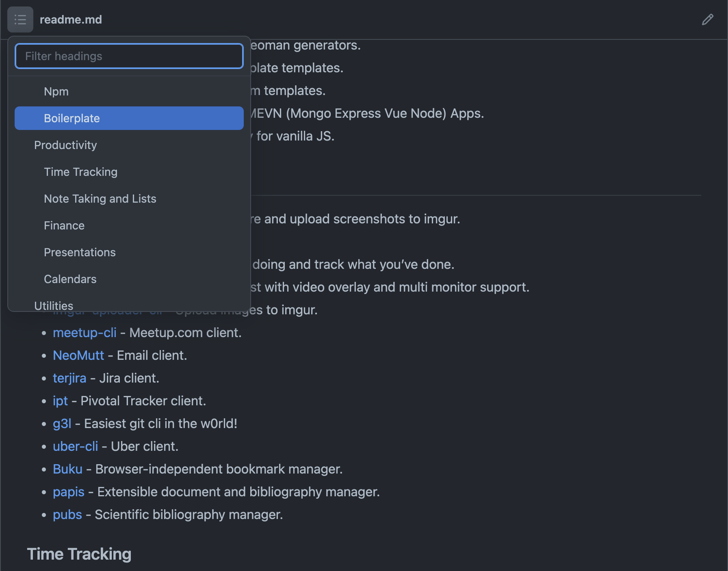This screenshot has height=571, width=728.
Task: Jump to the Calendars section
Action: pos(70,279)
